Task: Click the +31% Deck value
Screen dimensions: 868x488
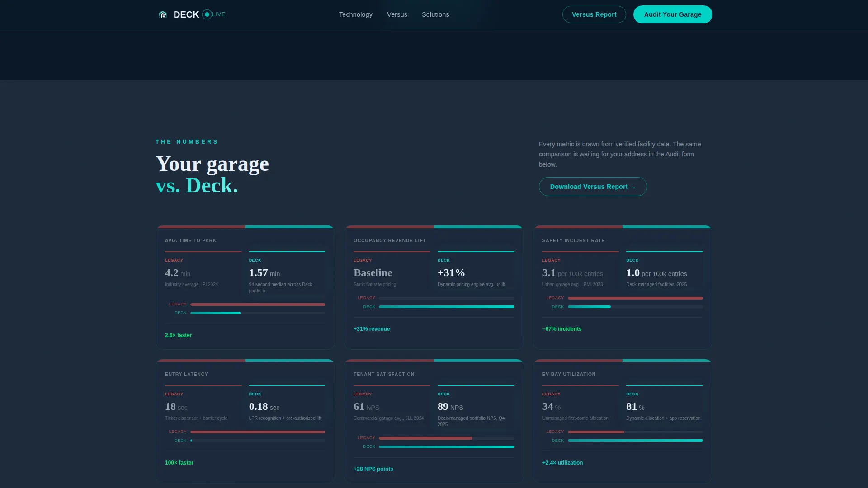Action: 451,273
